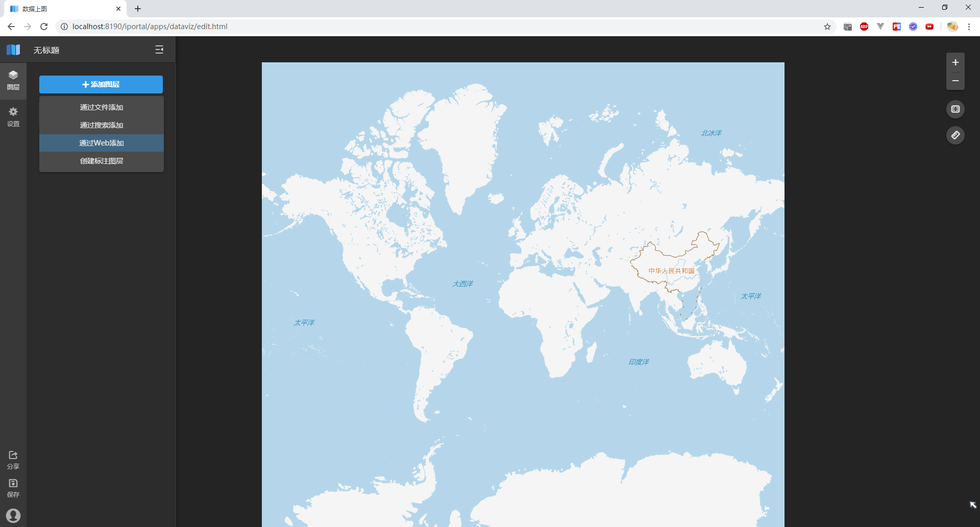This screenshot has width=980, height=527.
Task: Click 创建标注图层 to create annotation layer
Action: pos(101,161)
